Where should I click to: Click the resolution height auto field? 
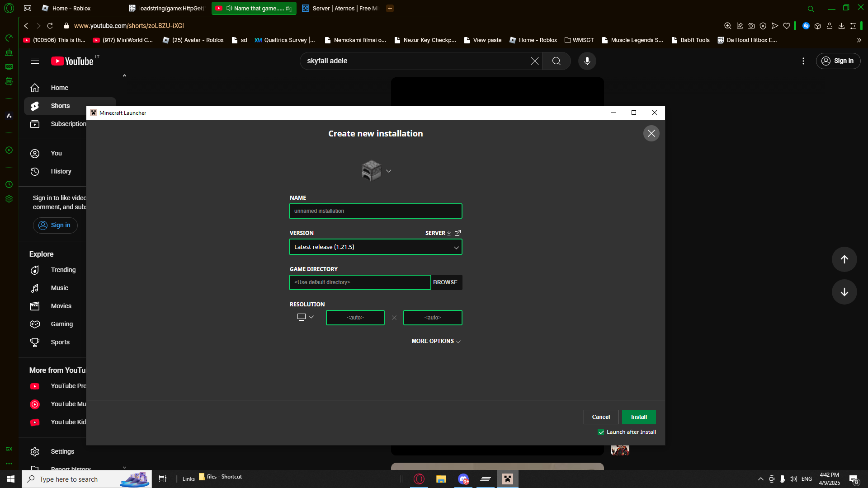(x=433, y=318)
